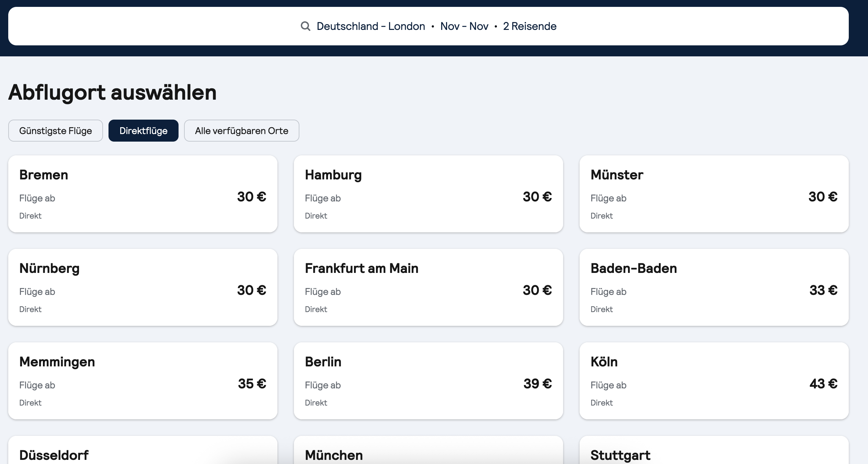Viewport: 868px width, 464px height.
Task: Select the Günstigste Flüge filter
Action: click(56, 131)
